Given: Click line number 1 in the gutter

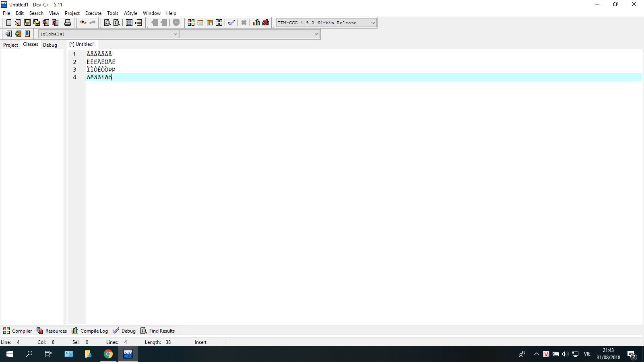Looking at the screenshot, I should tap(74, 54).
